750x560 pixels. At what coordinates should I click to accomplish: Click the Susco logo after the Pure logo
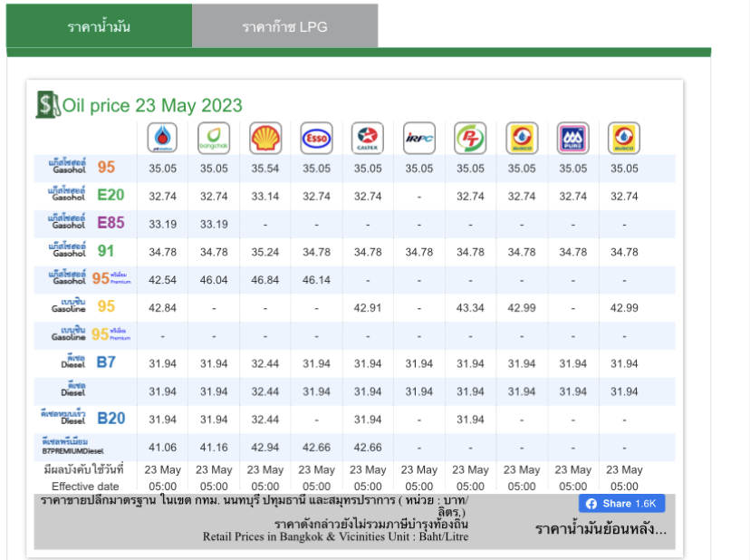tap(624, 138)
